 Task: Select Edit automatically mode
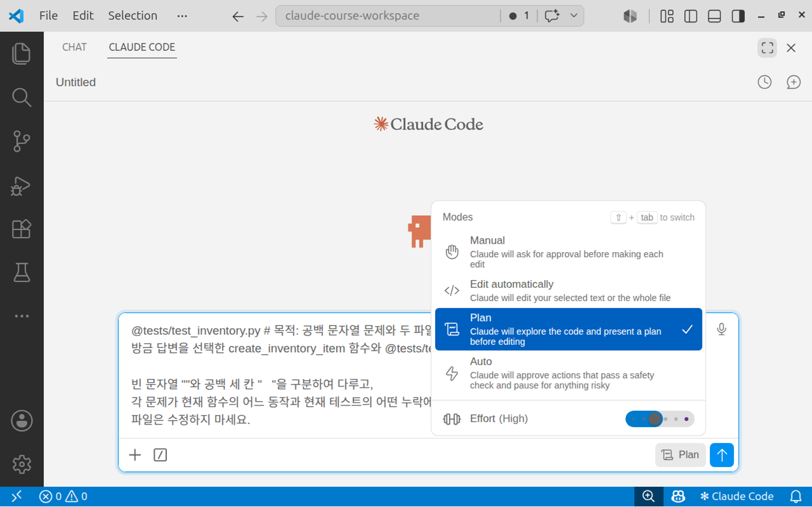[569, 291]
